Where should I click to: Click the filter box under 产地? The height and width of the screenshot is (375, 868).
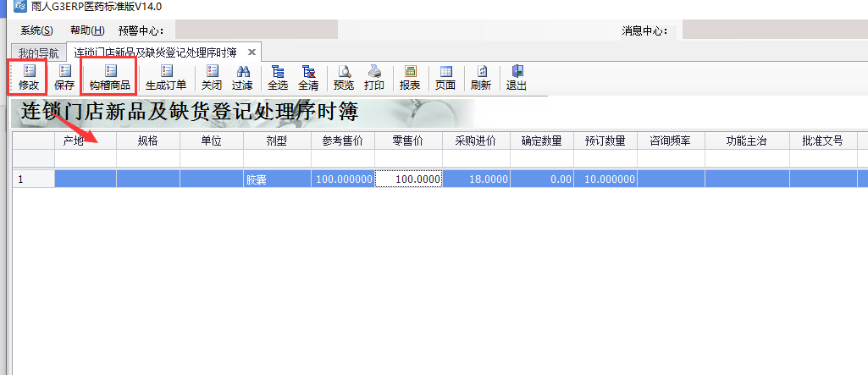tap(86, 159)
